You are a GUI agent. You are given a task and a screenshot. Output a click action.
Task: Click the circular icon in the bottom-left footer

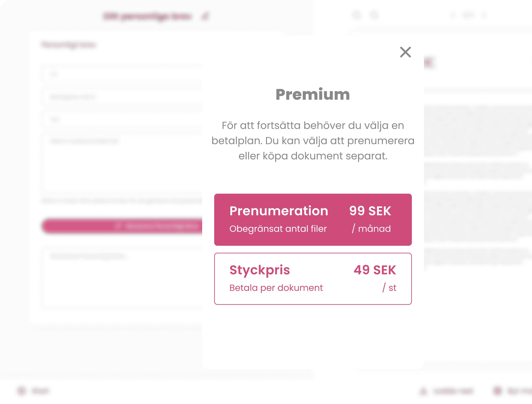tap(22, 391)
